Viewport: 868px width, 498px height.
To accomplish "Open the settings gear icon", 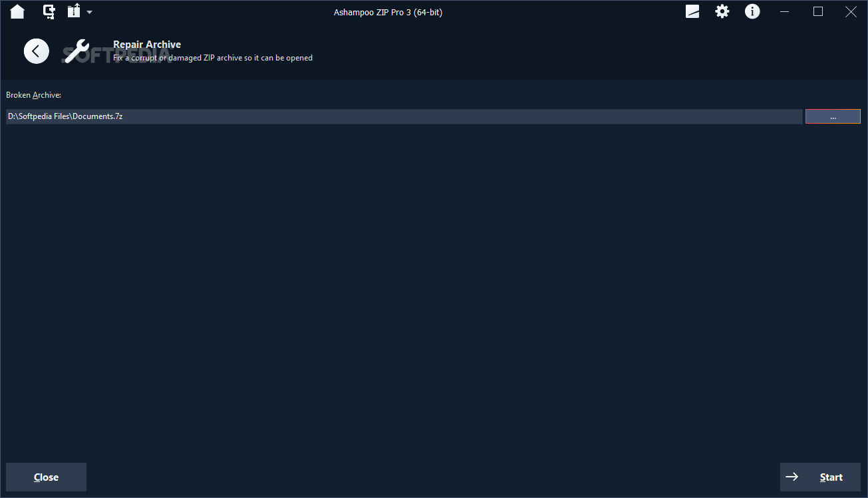I will pyautogui.click(x=722, y=11).
